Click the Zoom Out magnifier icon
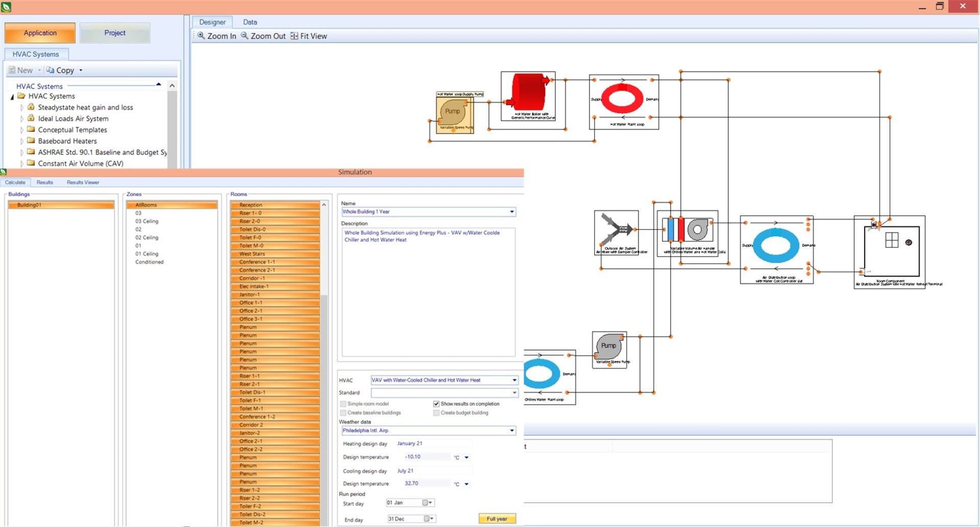 (x=244, y=36)
